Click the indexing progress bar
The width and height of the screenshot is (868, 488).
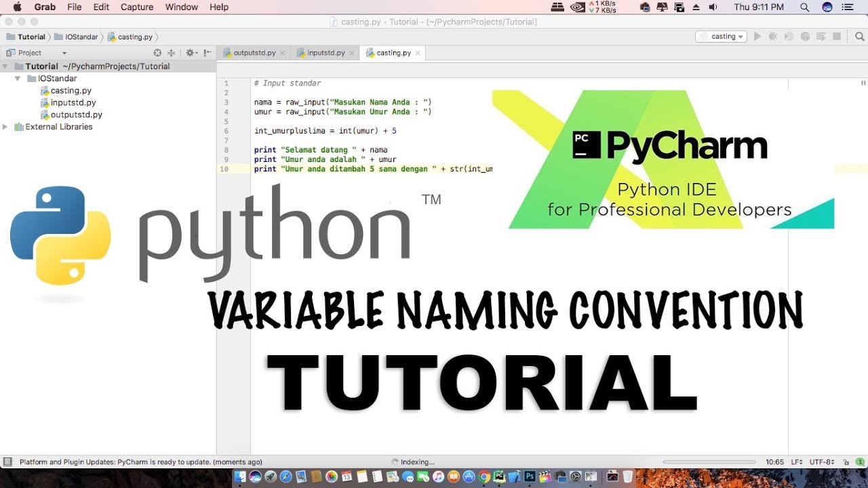(710, 462)
